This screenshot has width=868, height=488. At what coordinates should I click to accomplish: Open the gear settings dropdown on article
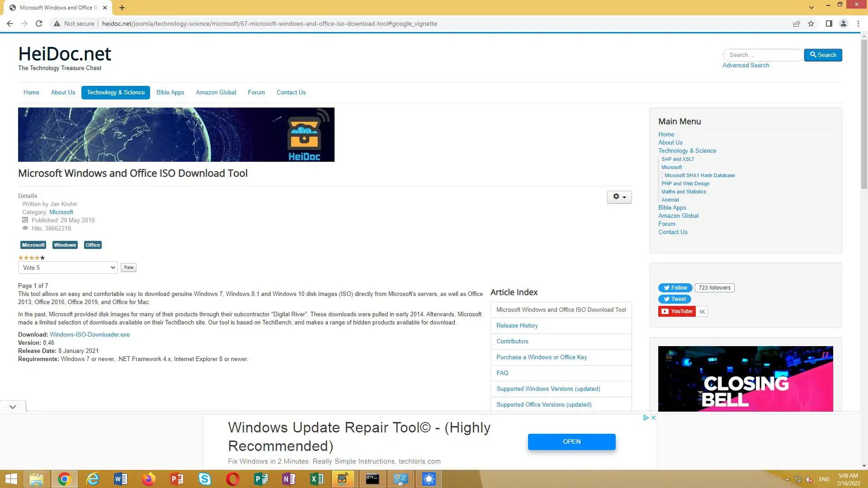tap(619, 197)
